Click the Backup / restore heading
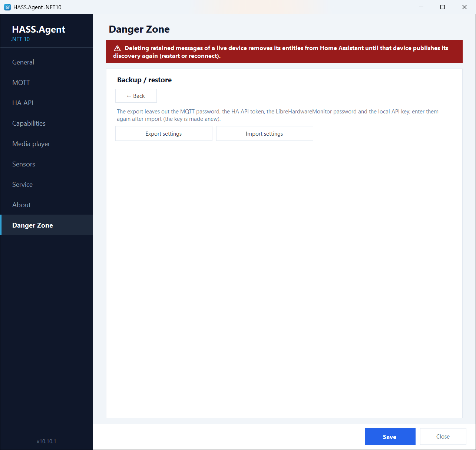The image size is (476, 450). (x=145, y=80)
